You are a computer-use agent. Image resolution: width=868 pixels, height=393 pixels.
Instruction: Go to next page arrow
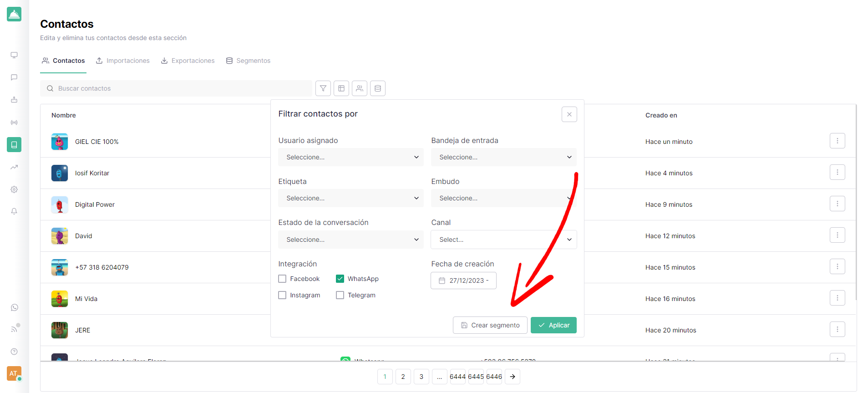pyautogui.click(x=513, y=377)
